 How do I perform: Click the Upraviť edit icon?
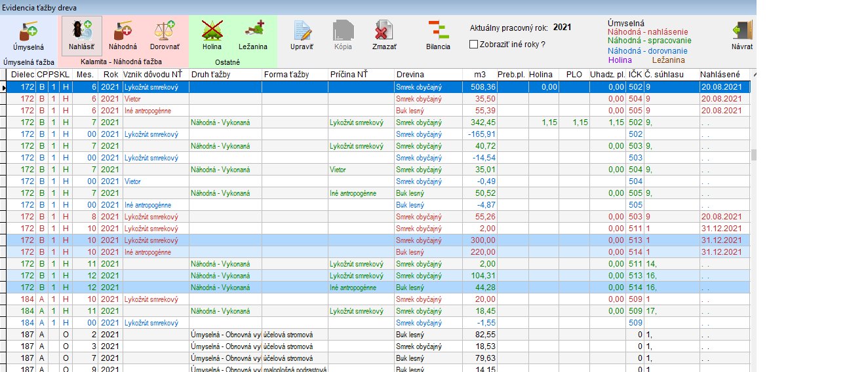point(302,31)
